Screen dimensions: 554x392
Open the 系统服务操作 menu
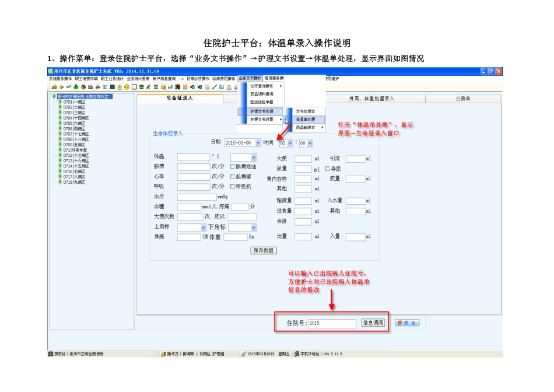pyautogui.click(x=61, y=79)
